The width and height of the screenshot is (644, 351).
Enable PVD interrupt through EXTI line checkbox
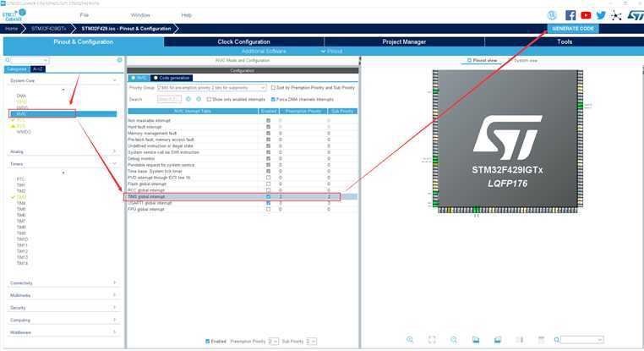(x=268, y=178)
